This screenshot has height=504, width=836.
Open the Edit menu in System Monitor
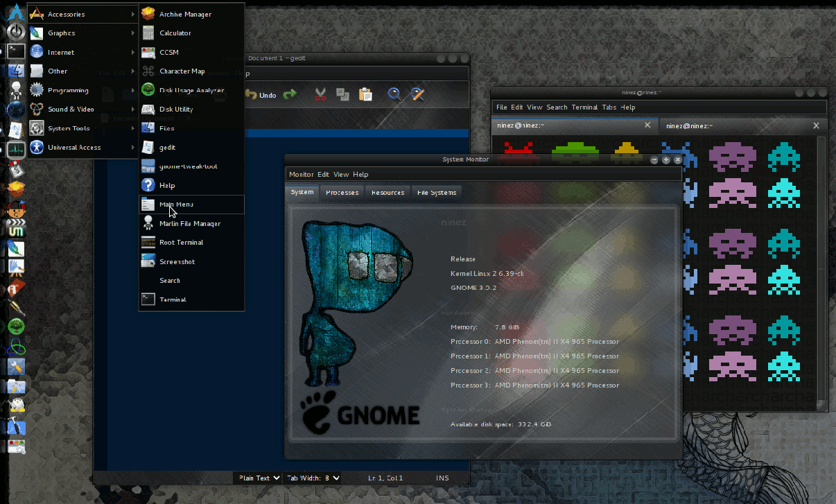324,174
